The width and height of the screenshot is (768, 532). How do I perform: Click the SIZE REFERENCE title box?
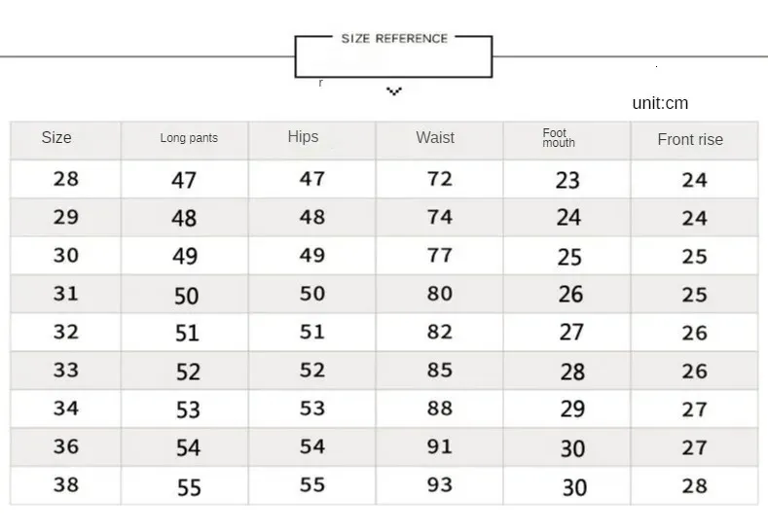(394, 39)
